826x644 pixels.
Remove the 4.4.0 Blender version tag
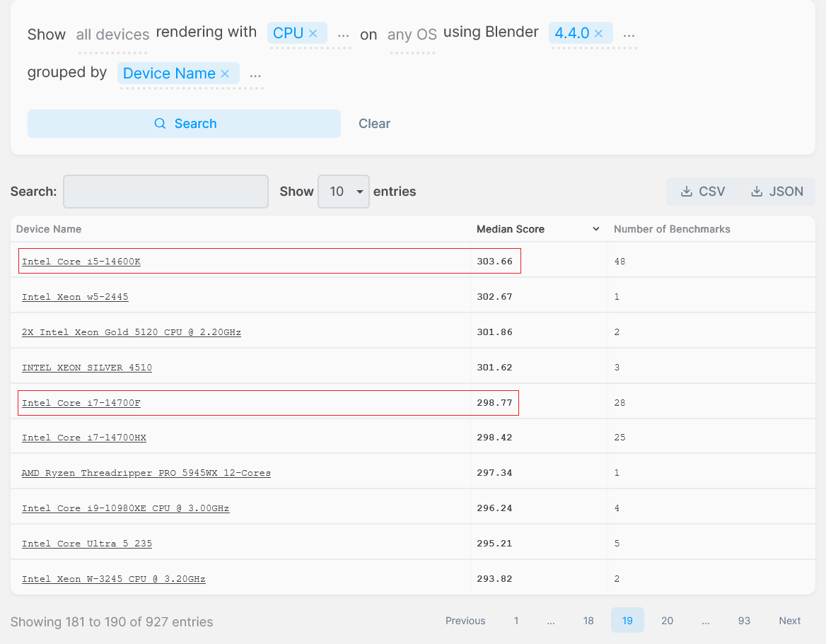pyautogui.click(x=598, y=33)
